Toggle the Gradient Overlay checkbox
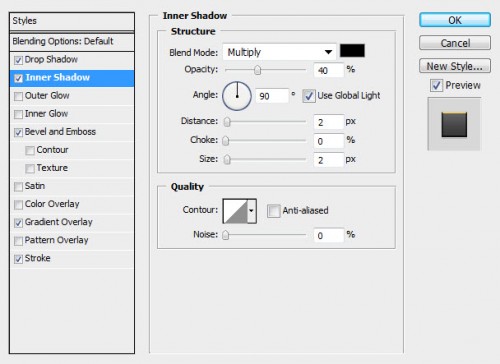Screen dimensions: 500x364 click(18, 223)
